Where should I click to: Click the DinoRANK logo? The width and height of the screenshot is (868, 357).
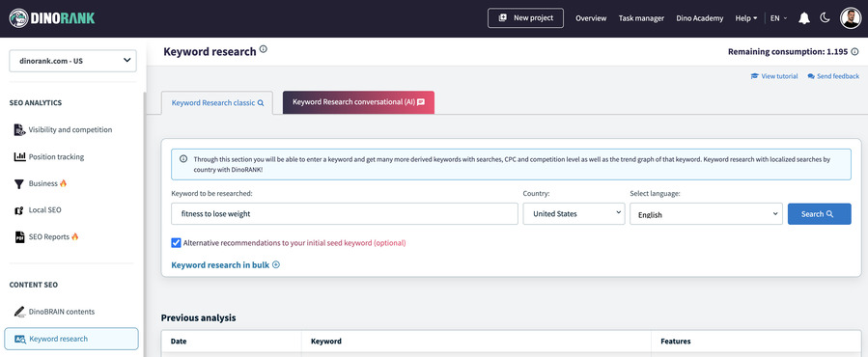pos(51,18)
